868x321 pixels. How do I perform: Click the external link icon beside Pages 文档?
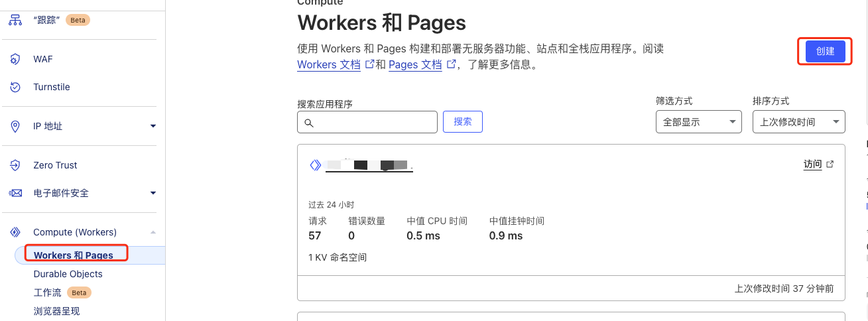[452, 64]
